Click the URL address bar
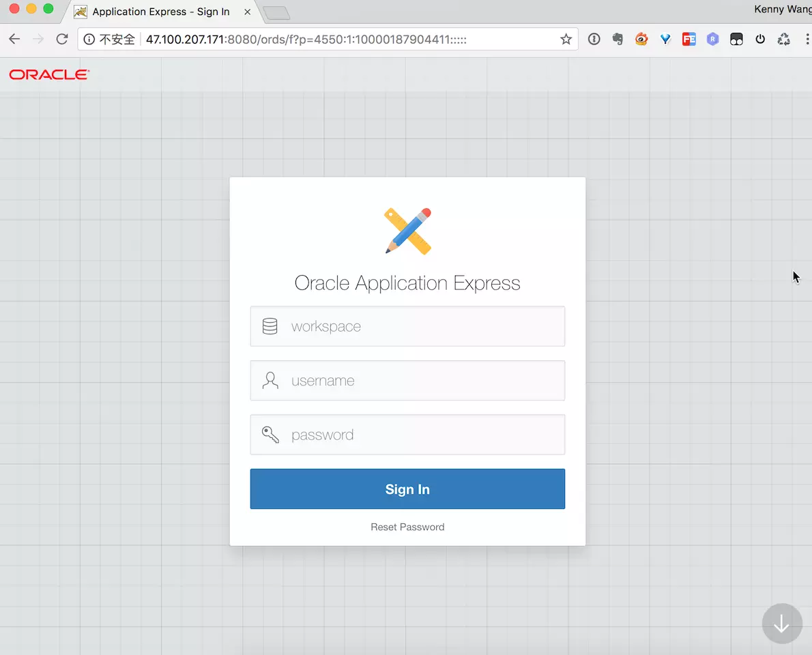The width and height of the screenshot is (812, 655). click(x=328, y=40)
